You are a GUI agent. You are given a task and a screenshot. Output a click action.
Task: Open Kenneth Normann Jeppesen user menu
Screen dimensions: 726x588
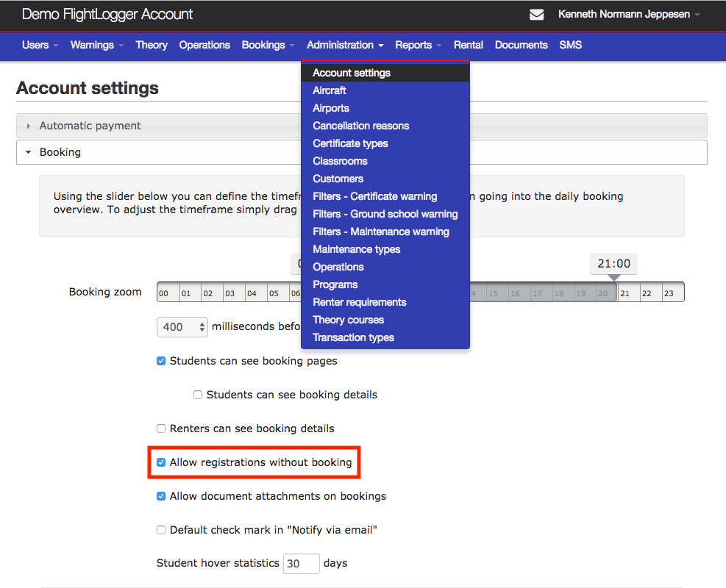pyautogui.click(x=628, y=15)
